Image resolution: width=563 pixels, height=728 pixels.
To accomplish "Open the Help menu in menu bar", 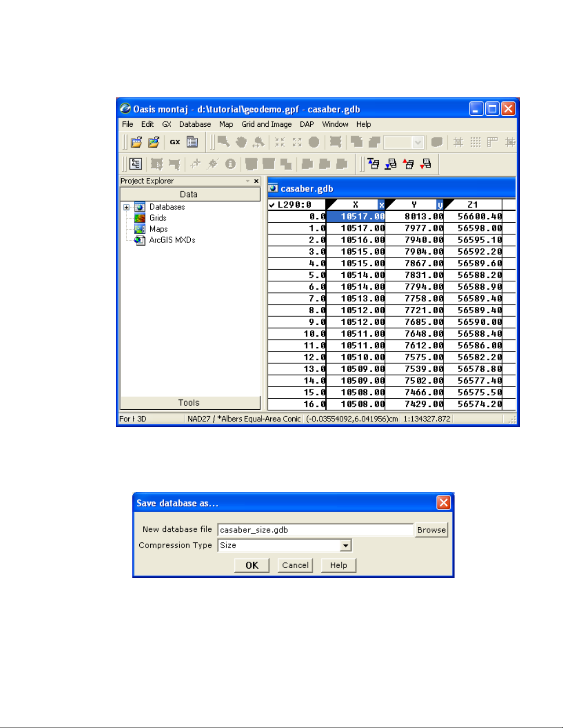I will coord(364,124).
